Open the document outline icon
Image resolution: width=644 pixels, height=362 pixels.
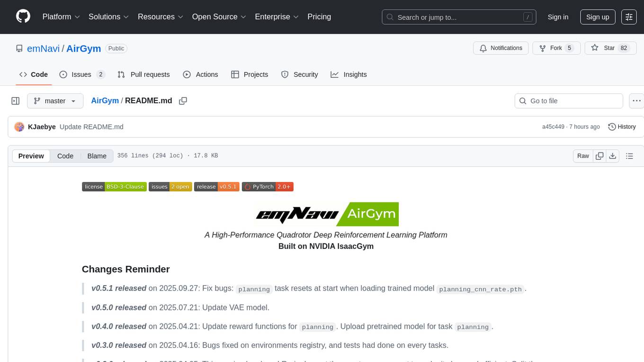point(629,156)
